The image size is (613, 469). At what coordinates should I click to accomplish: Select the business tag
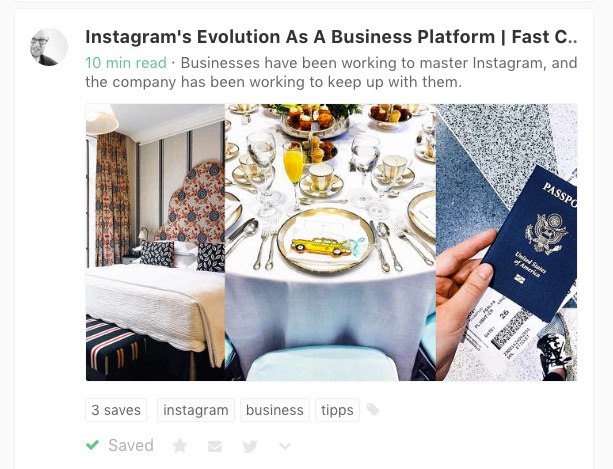(x=274, y=410)
